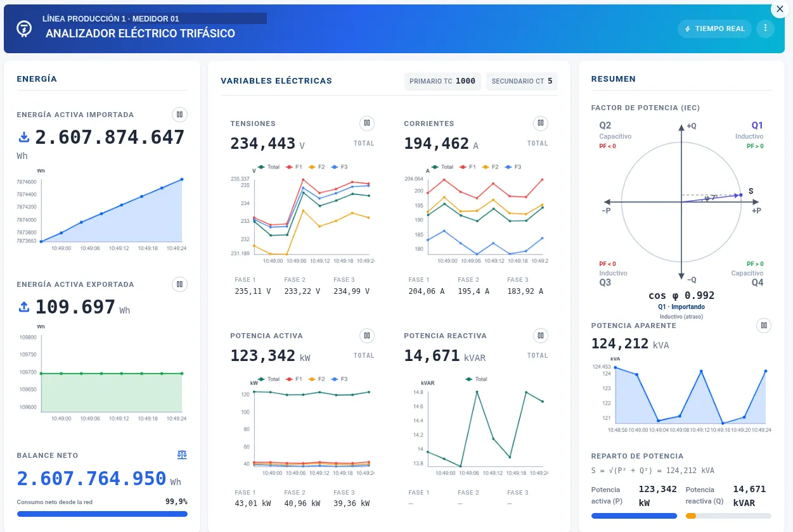The image size is (793, 532).
Task: Click the net consumption progress bar
Action: [102, 514]
